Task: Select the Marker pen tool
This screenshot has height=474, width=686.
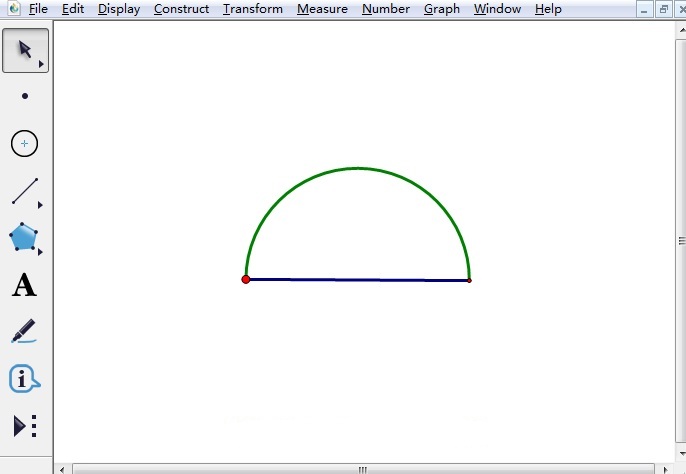Action: pos(24,331)
